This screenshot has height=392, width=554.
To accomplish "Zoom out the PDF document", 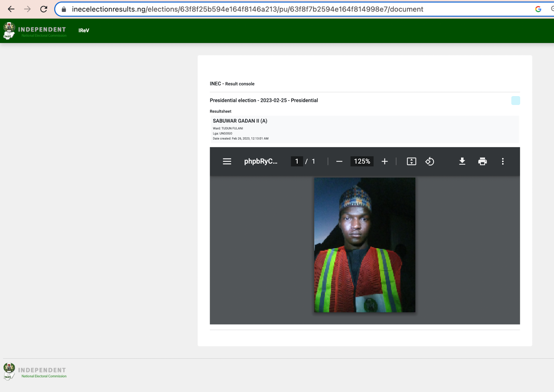I will point(339,161).
